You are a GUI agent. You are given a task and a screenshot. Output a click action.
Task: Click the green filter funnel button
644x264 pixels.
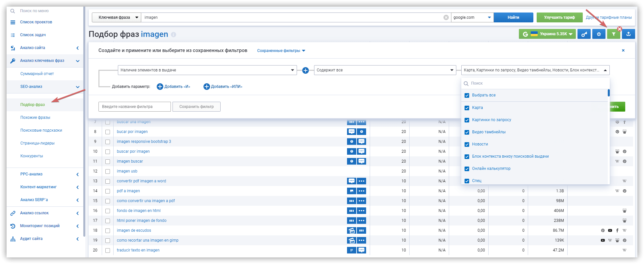pyautogui.click(x=613, y=34)
